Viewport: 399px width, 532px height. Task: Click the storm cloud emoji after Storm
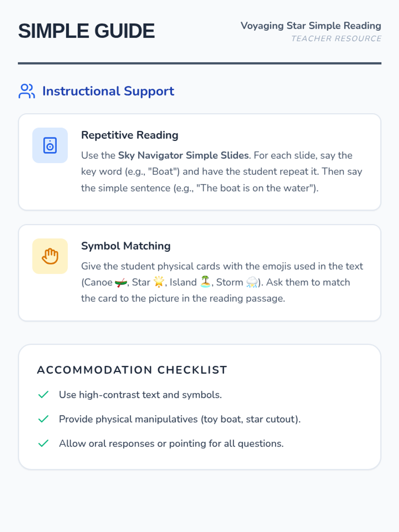(x=252, y=282)
